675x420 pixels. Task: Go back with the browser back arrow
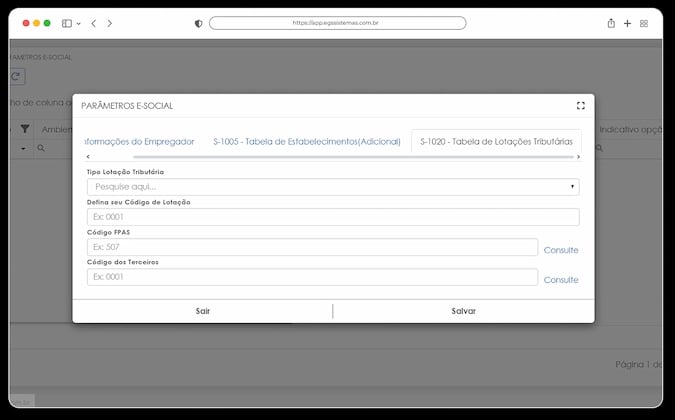click(x=93, y=23)
